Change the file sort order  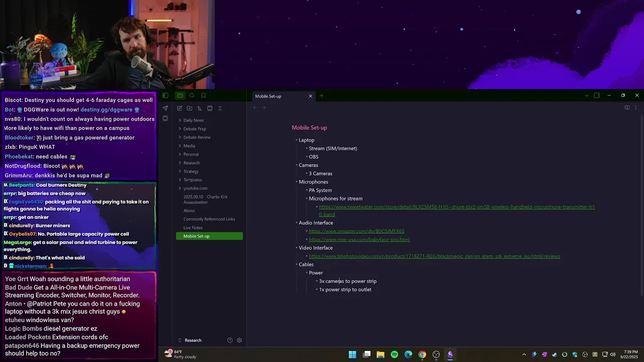click(x=200, y=108)
